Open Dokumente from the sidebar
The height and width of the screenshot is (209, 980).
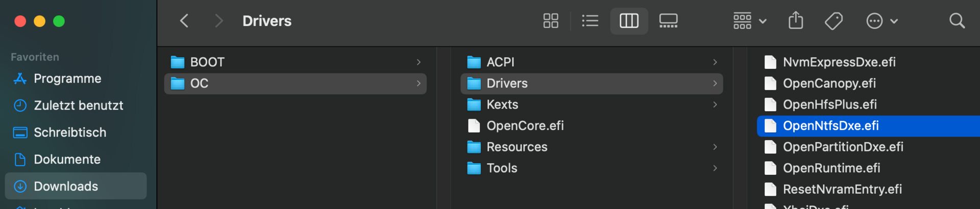click(x=67, y=160)
